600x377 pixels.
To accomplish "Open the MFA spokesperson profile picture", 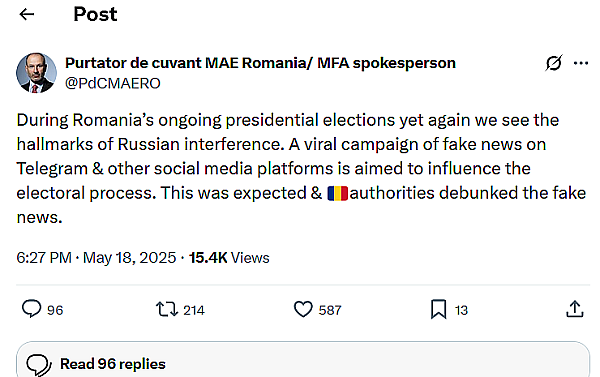I will [x=36, y=73].
